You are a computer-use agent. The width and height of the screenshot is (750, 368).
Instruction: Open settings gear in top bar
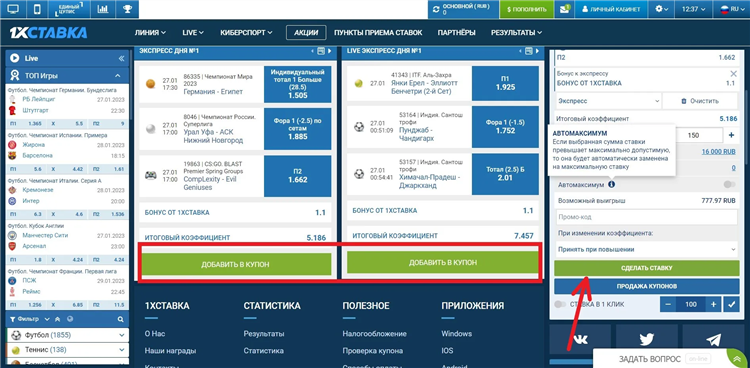tap(662, 9)
